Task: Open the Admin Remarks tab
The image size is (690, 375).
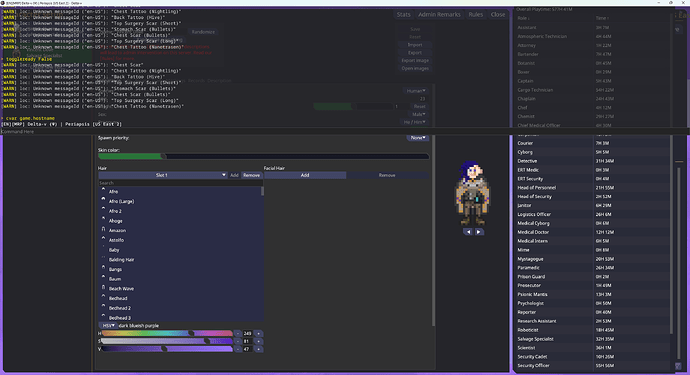Action: pos(439,15)
